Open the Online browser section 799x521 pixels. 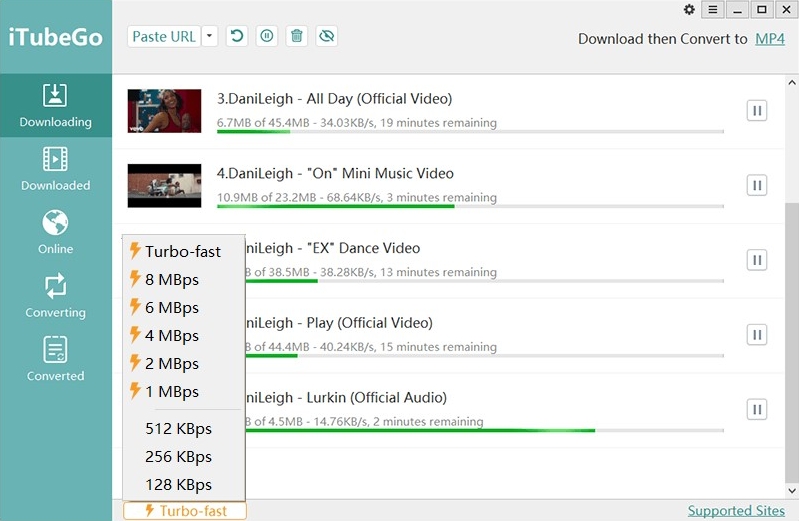[x=56, y=232]
